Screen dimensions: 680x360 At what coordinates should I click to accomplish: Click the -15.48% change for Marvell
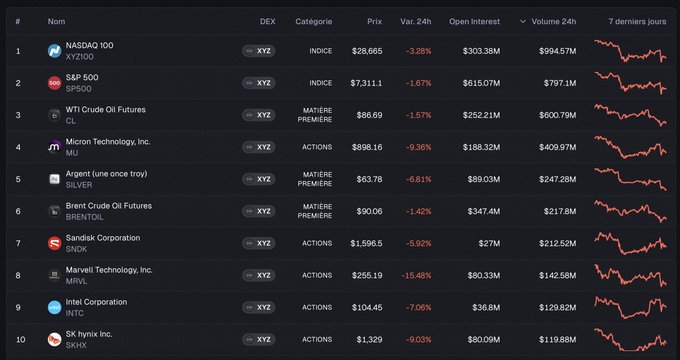(416, 275)
